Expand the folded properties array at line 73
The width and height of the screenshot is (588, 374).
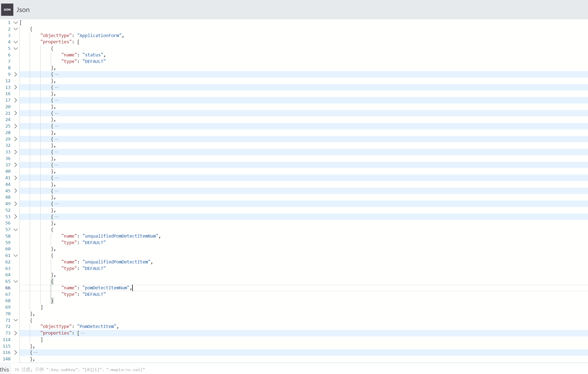coord(16,333)
